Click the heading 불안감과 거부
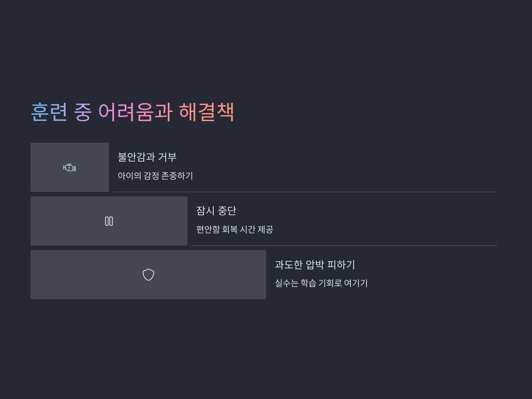Image resolution: width=532 pixels, height=399 pixels. (147, 157)
